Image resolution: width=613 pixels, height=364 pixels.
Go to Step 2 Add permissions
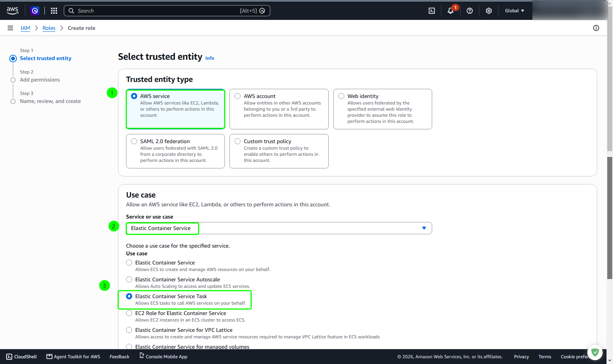(x=40, y=80)
